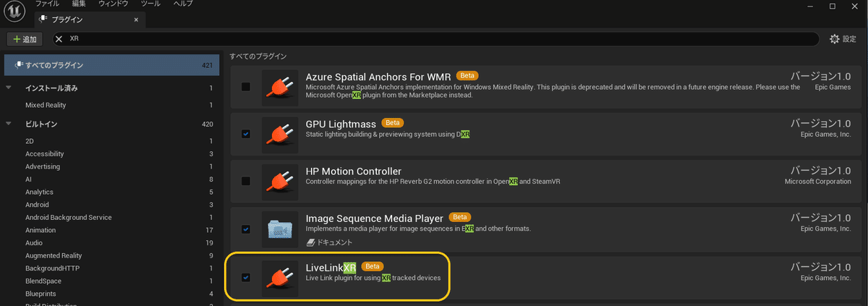
Task: Open the ドキュメント link for Image Sequence
Action: pos(329,242)
